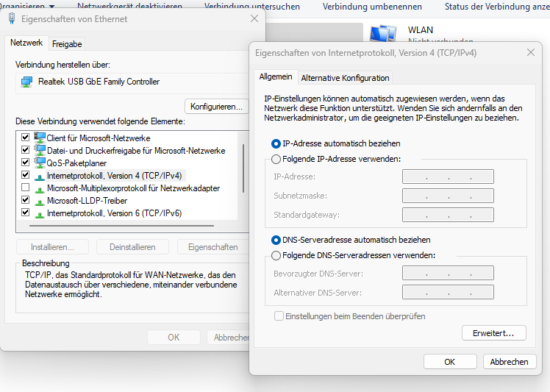550x392 pixels.
Task: Click the Standardgateway input field
Action: pos(448,215)
